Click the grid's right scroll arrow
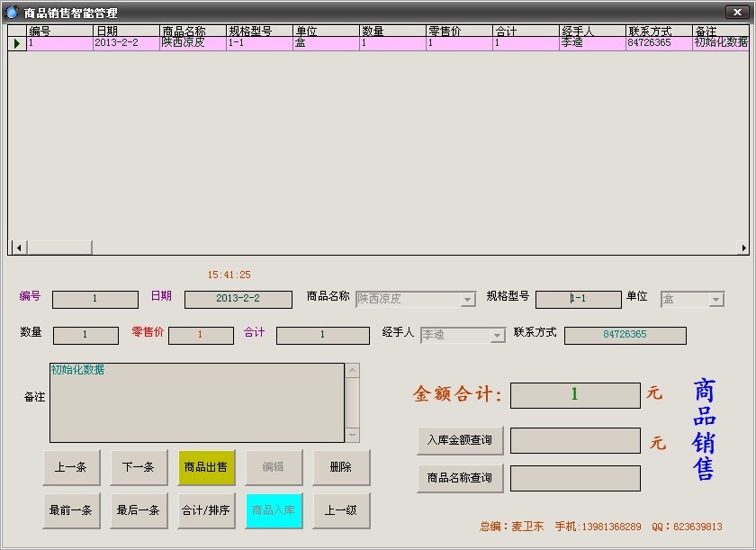 743,248
